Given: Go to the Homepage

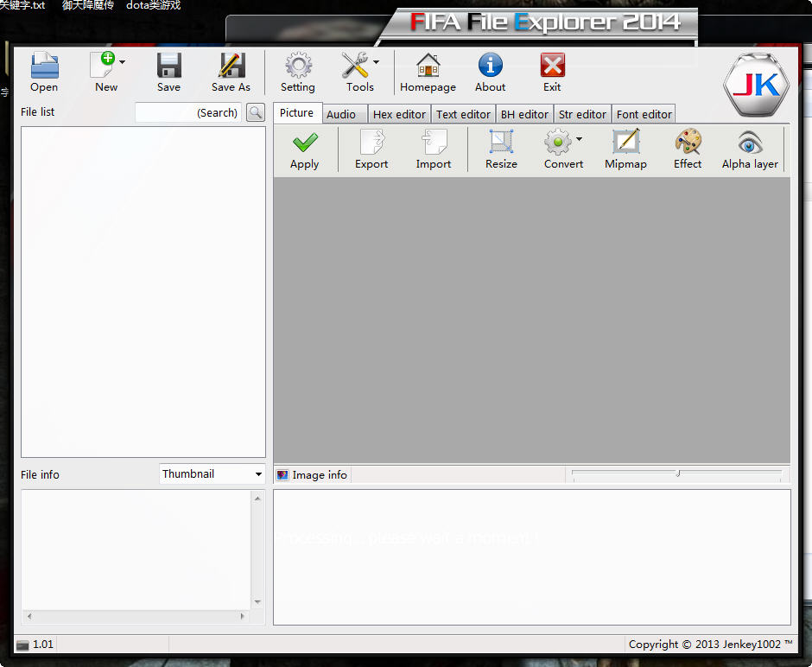Looking at the screenshot, I should click(x=428, y=72).
